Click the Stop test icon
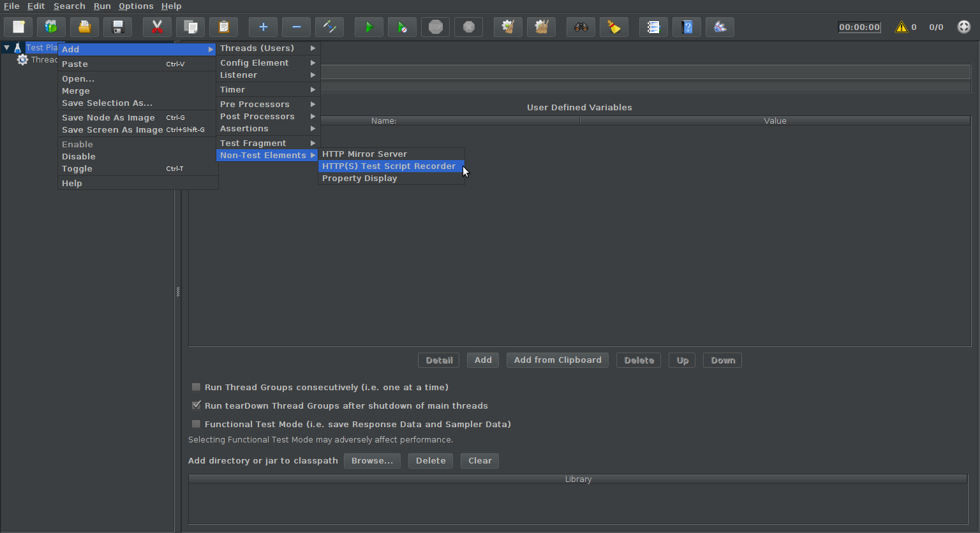The image size is (980, 533). [x=435, y=27]
